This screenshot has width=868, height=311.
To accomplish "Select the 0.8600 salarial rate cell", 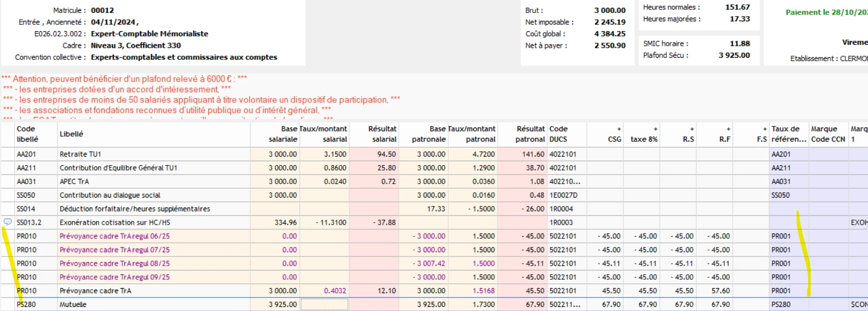I will (335, 168).
